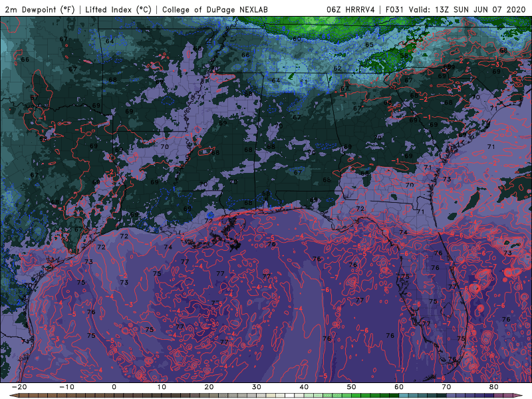This screenshot has height=399, width=532.
Task: Click the '80' tick on the color scale
Action: pos(494,387)
